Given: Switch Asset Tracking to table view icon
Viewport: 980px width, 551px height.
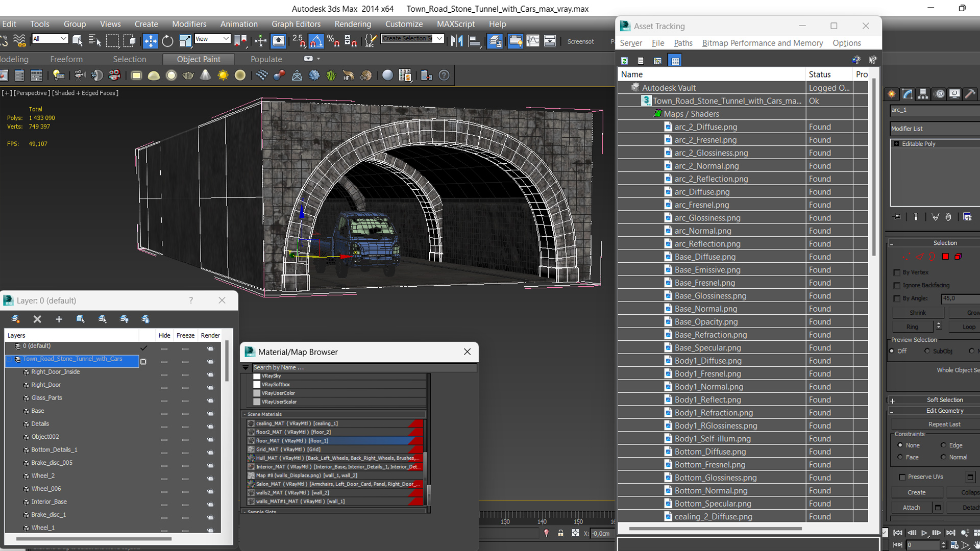Looking at the screenshot, I should pos(675,61).
